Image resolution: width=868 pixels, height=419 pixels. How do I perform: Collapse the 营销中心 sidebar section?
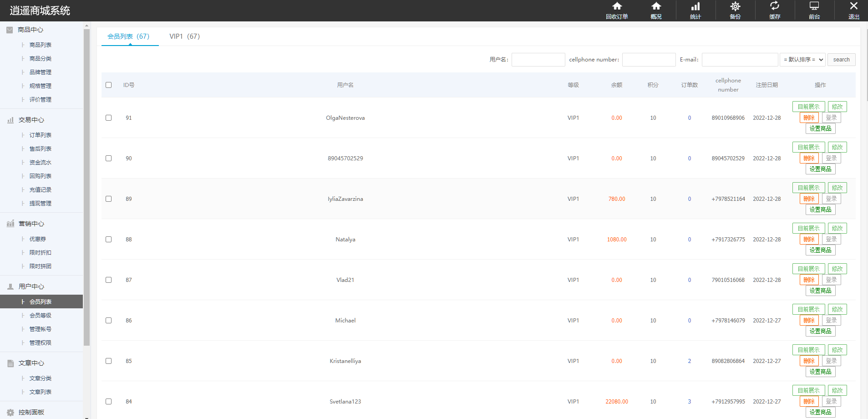pos(31,224)
